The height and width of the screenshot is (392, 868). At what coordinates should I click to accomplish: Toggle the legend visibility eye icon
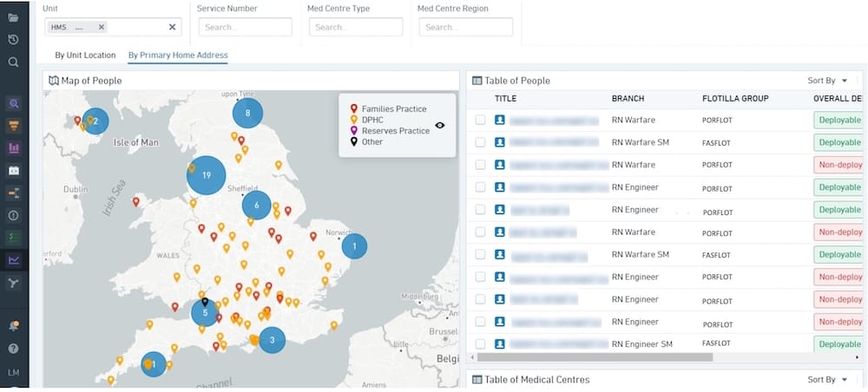(x=440, y=126)
